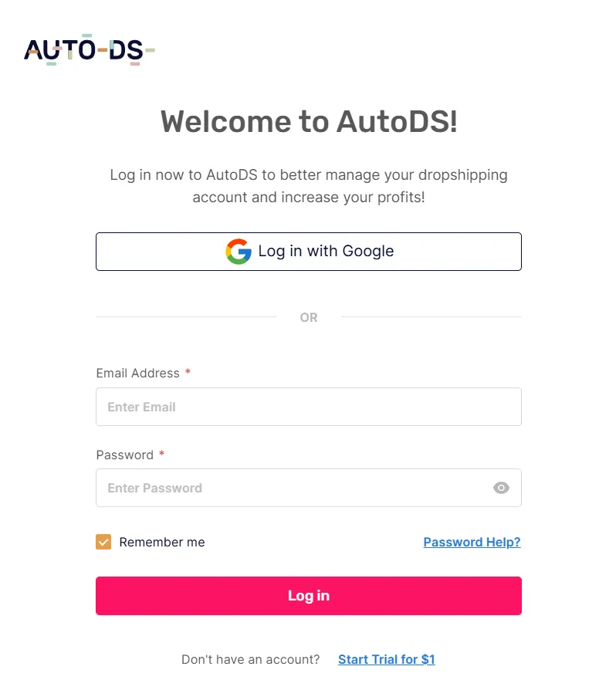The width and height of the screenshot is (616, 690).
Task: Click Start Trial for $1
Action: click(x=386, y=658)
